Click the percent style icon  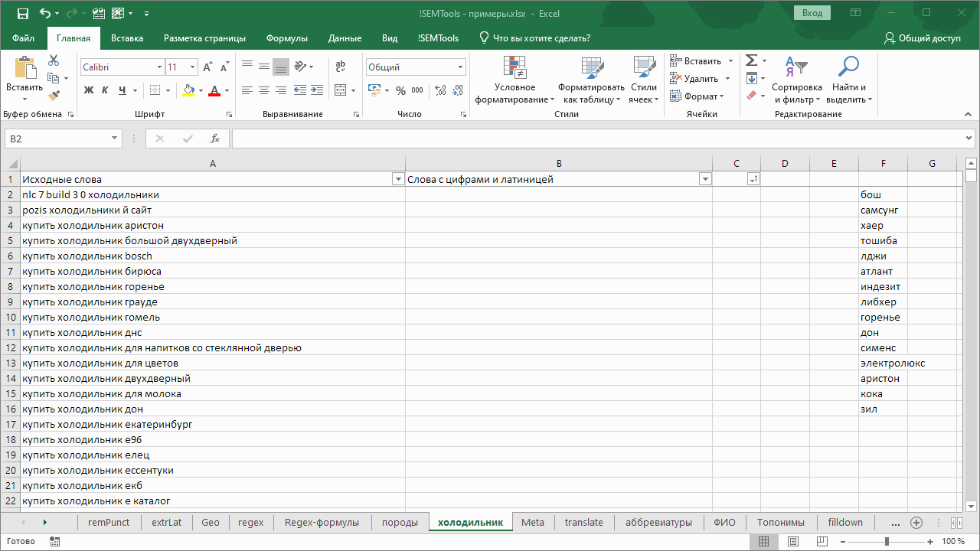(399, 90)
